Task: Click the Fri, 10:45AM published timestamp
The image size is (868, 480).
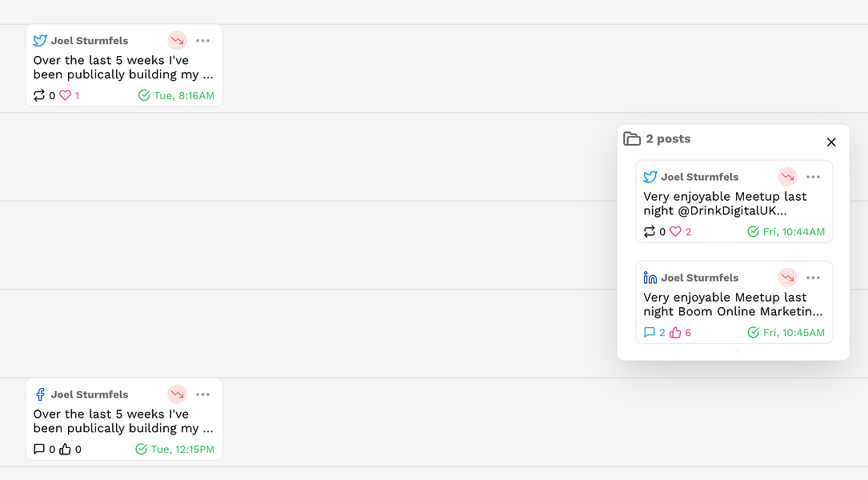Action: 786,333
